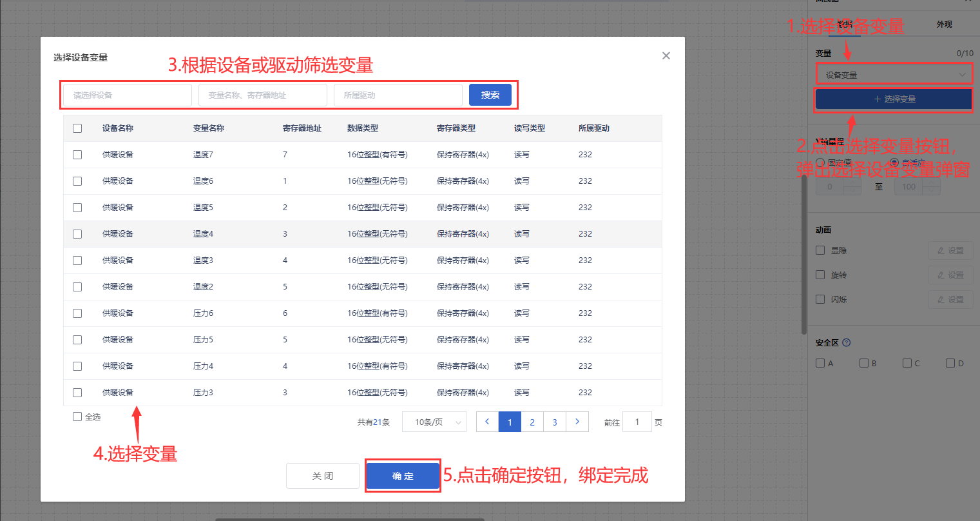Image resolution: width=980 pixels, height=521 pixels.
Task: Click the 变量名称 column header
Action: [x=209, y=128]
